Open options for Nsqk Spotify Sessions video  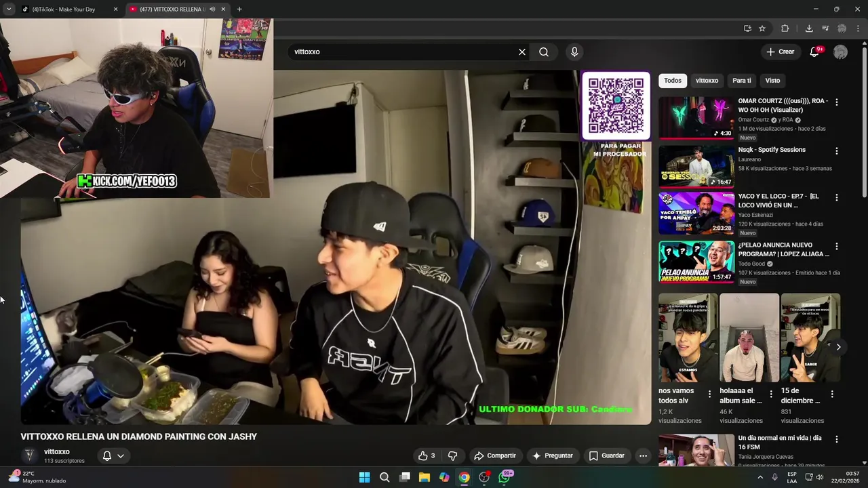(836, 150)
